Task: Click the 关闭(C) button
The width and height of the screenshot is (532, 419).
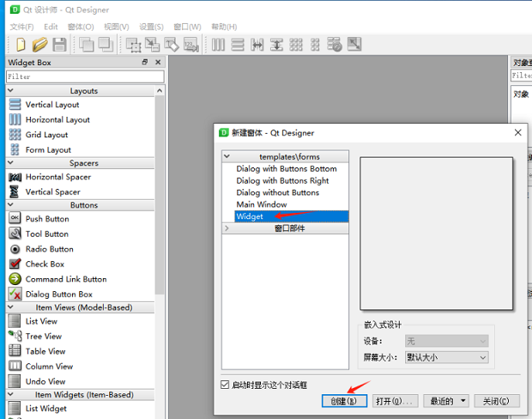Action: 496,401
